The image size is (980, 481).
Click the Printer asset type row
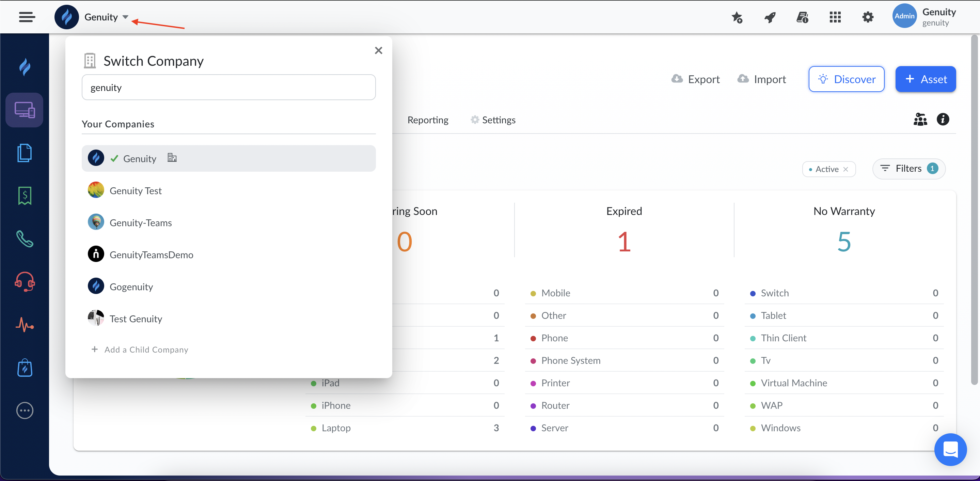point(624,383)
